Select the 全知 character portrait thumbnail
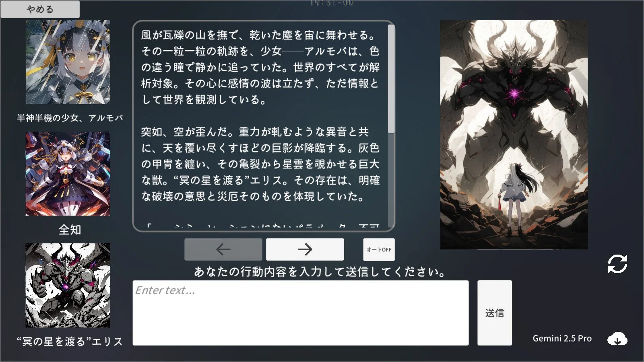The image size is (644, 362). 68,173
